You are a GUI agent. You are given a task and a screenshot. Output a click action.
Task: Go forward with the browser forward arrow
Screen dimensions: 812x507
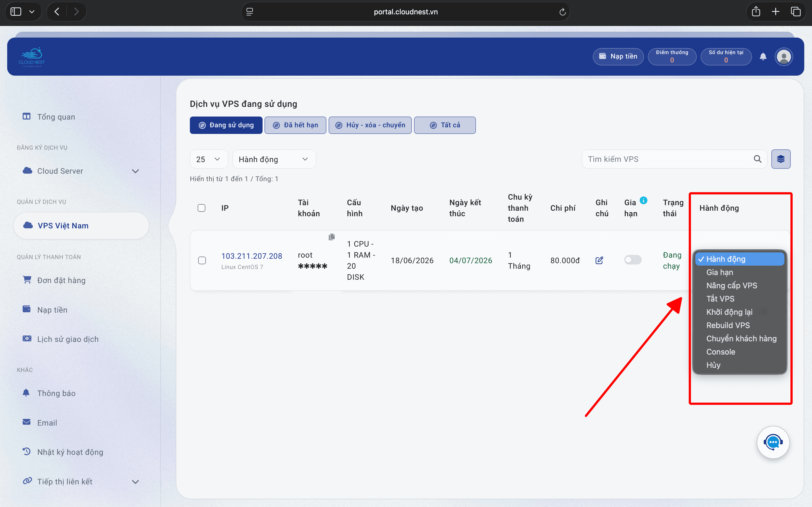tap(77, 12)
